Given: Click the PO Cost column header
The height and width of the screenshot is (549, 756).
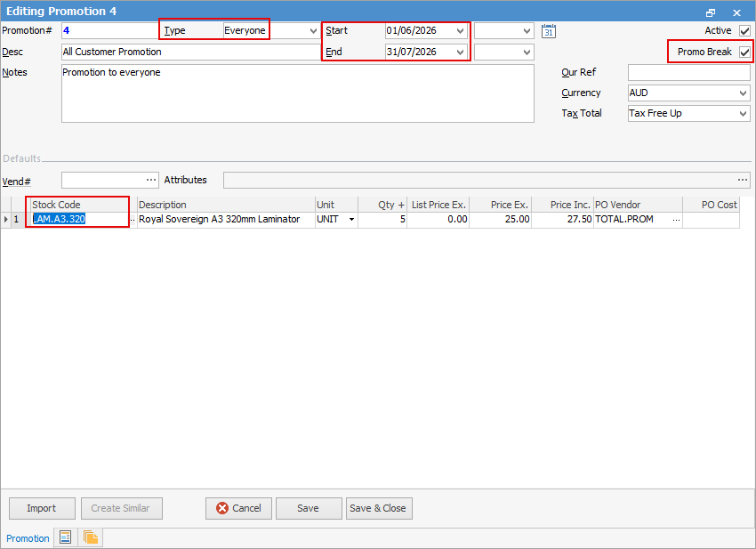Looking at the screenshot, I should pyautogui.click(x=712, y=205).
